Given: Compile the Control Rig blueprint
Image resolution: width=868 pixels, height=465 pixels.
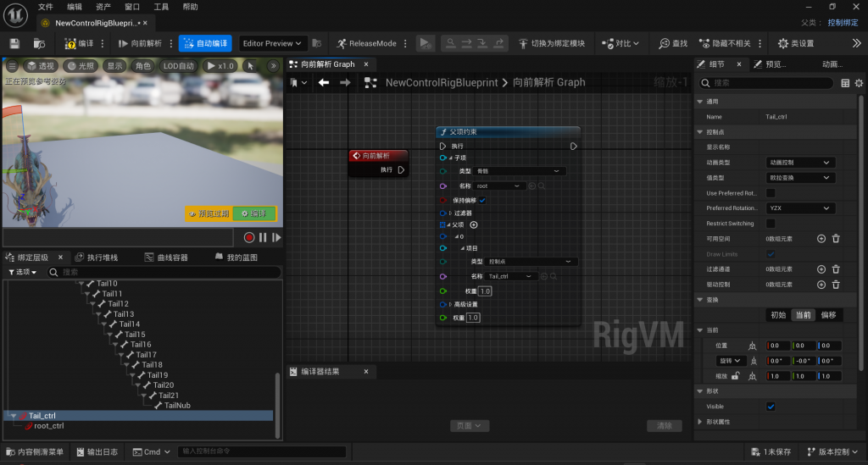Looking at the screenshot, I should 79,43.
